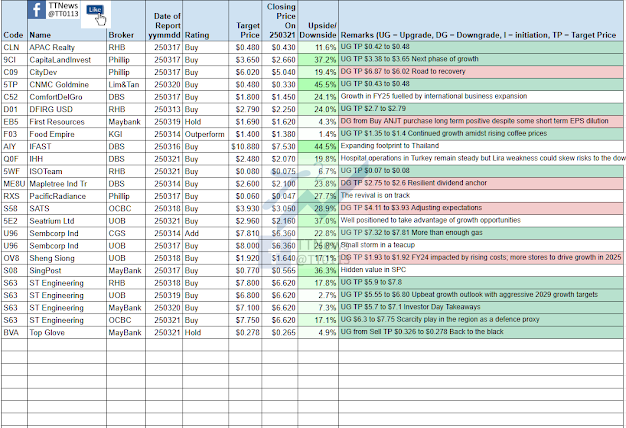Select the code cell BVA
The width and height of the screenshot is (626, 428).
coord(14,333)
